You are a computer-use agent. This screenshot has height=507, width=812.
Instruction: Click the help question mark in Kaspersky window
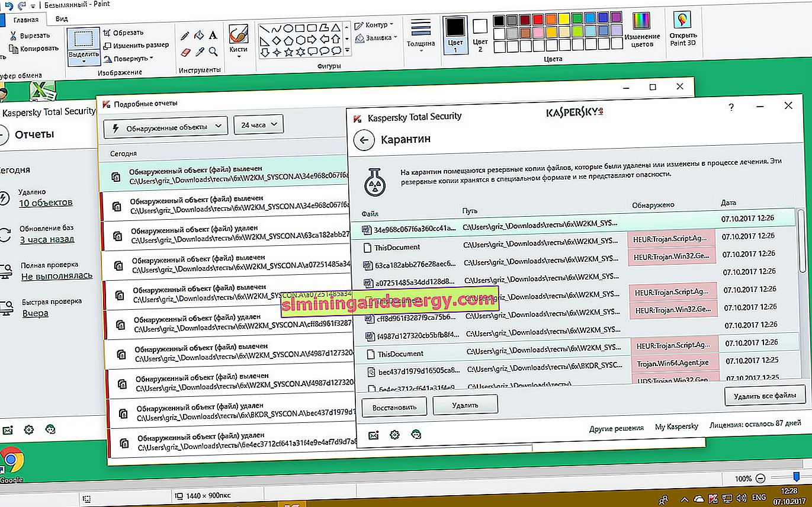(x=732, y=107)
